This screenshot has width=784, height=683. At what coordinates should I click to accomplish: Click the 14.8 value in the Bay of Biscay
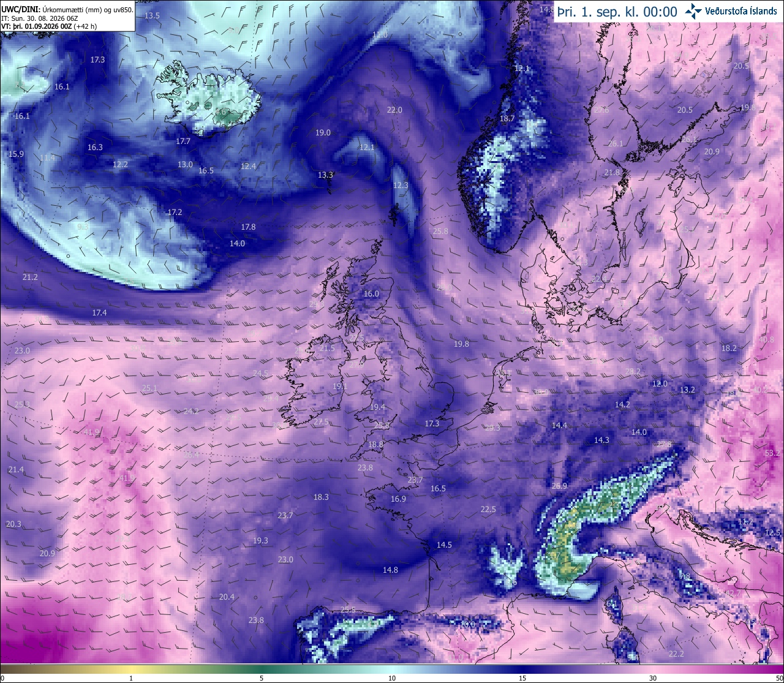(x=390, y=570)
